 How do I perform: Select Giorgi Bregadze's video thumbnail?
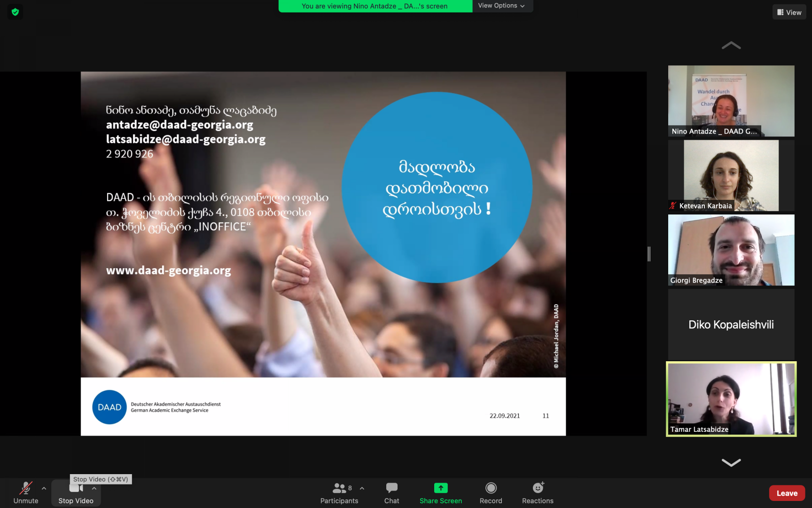(x=731, y=250)
